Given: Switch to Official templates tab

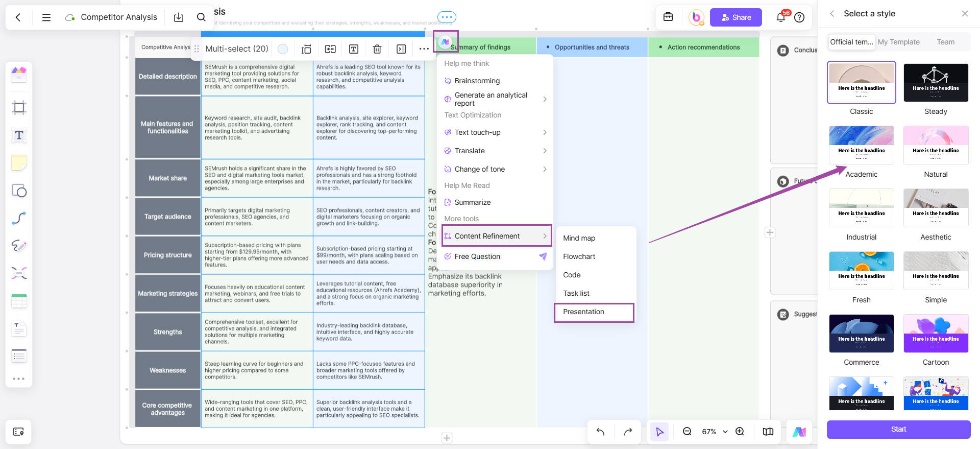Looking at the screenshot, I should [x=851, y=42].
